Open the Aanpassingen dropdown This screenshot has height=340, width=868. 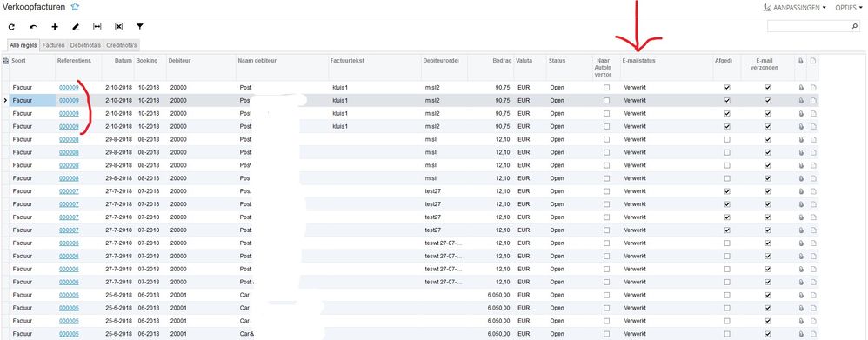click(794, 8)
